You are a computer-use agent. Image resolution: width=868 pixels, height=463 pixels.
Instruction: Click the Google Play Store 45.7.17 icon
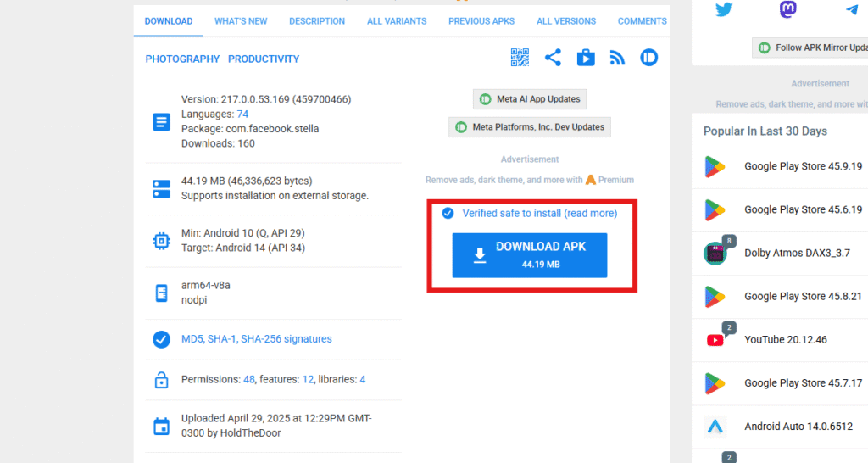[x=715, y=383]
